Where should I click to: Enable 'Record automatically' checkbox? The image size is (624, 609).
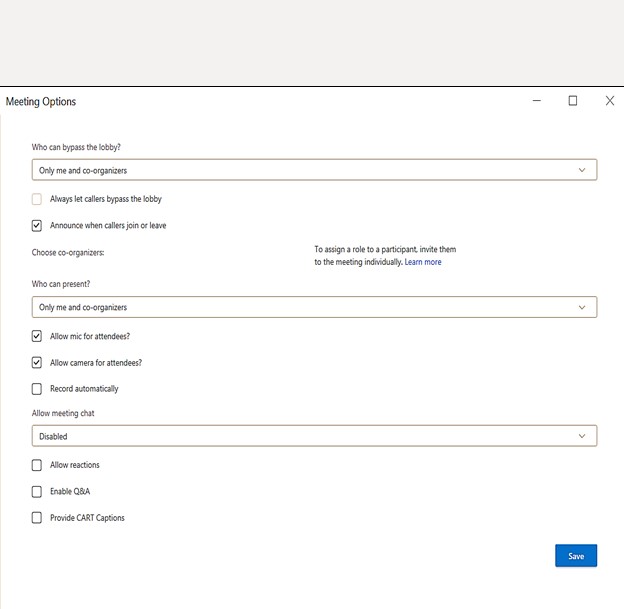click(x=37, y=388)
